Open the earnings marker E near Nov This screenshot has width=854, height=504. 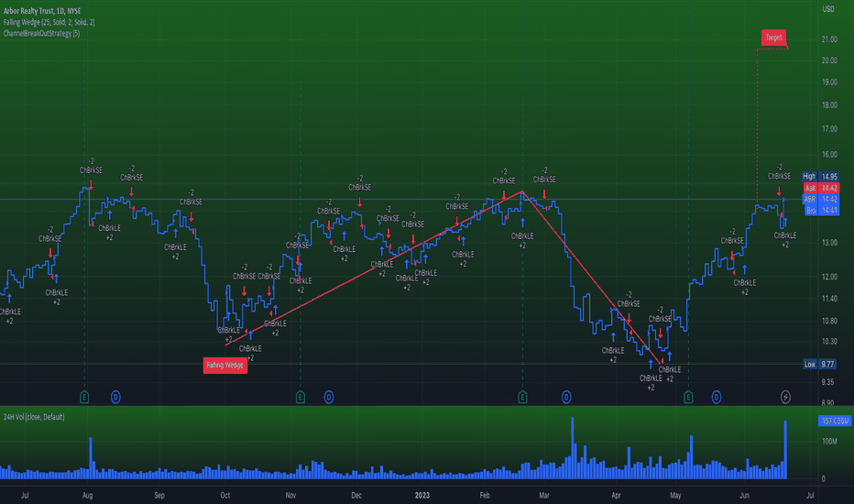(301, 397)
